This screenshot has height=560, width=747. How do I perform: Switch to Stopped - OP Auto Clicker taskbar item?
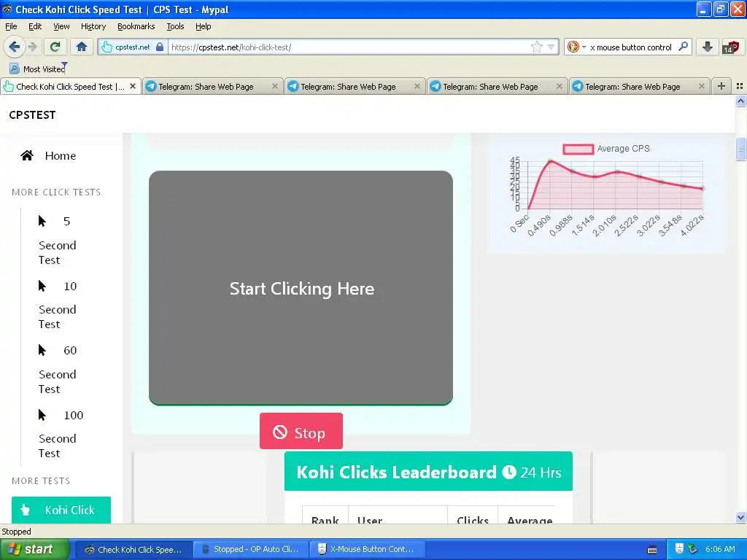251,549
